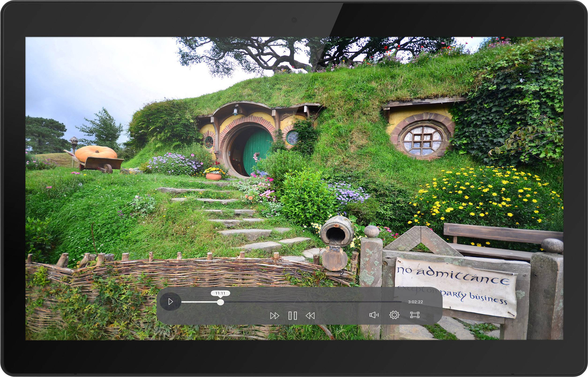Click the pause control in the toolbar
The width and height of the screenshot is (588, 377).
(x=293, y=315)
